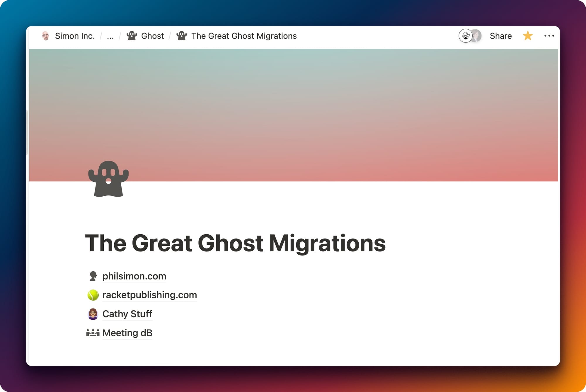Go to the Simon Inc. breadcrumb
The image size is (586, 392).
pos(75,36)
